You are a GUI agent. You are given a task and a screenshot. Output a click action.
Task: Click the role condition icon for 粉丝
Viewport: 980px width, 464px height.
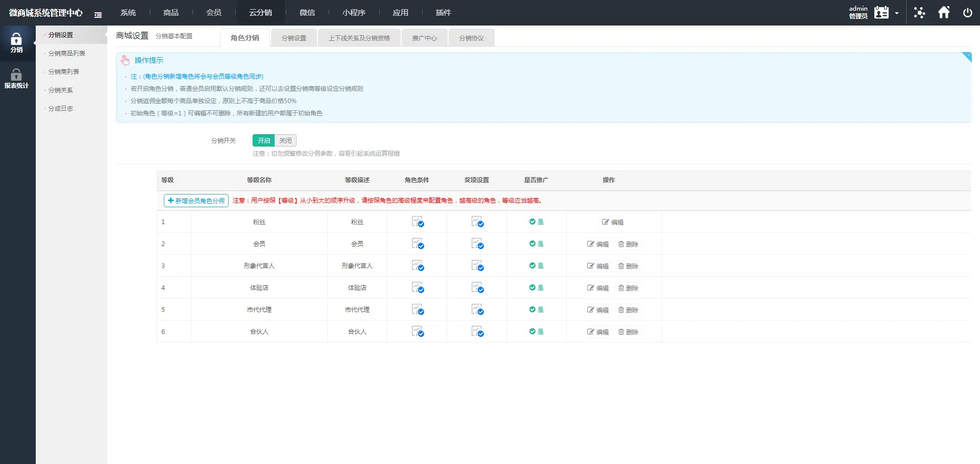coord(418,222)
